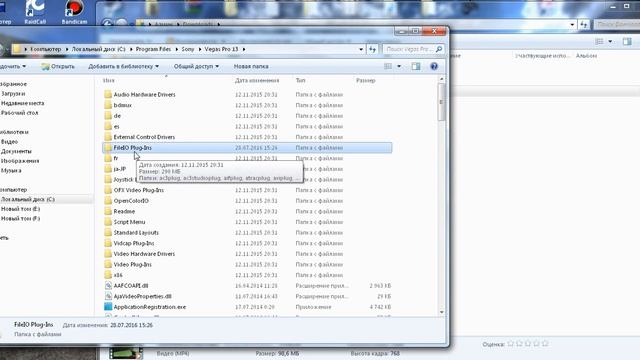
Task: Click the FileIO Plug-Ins folder icon
Action: [x=108, y=147]
